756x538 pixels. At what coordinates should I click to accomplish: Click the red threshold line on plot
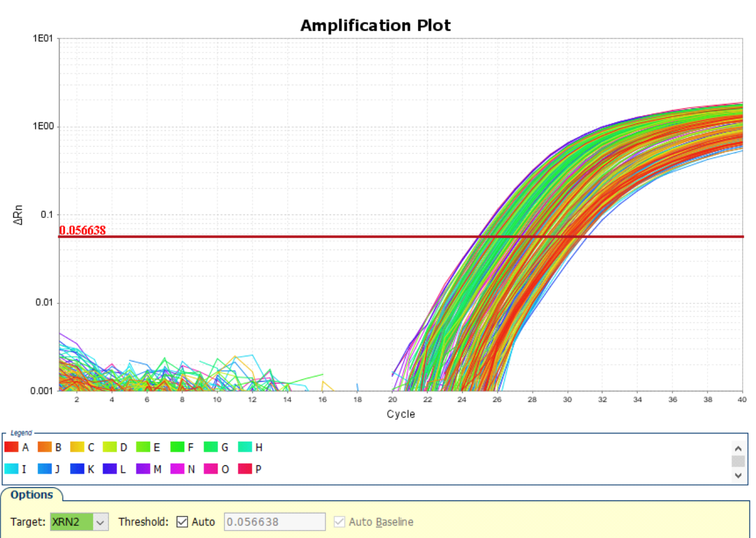289,236
